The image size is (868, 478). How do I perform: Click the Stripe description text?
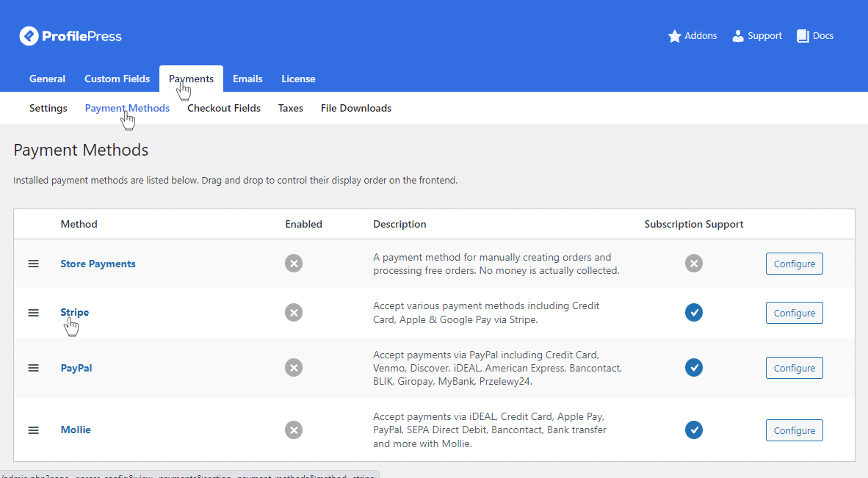click(x=486, y=313)
